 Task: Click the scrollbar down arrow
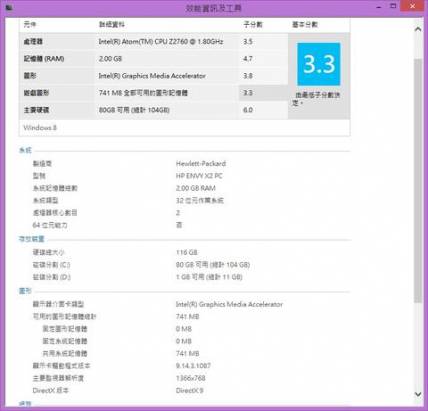(x=418, y=394)
